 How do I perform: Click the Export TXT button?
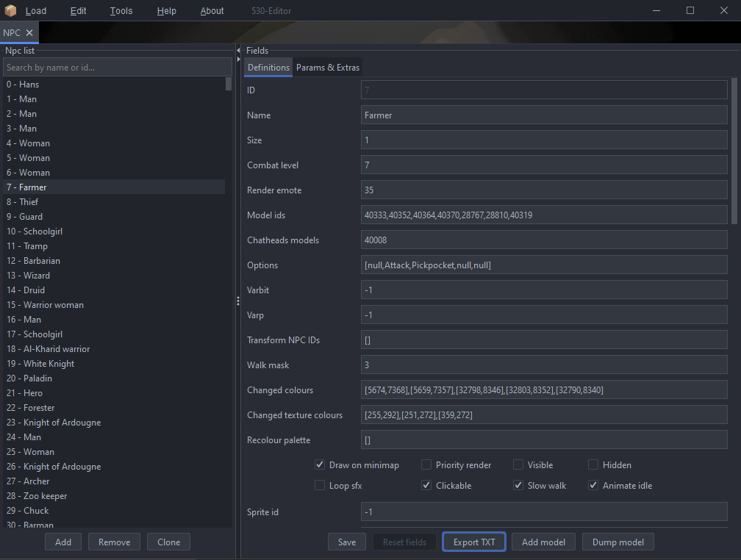tap(474, 542)
